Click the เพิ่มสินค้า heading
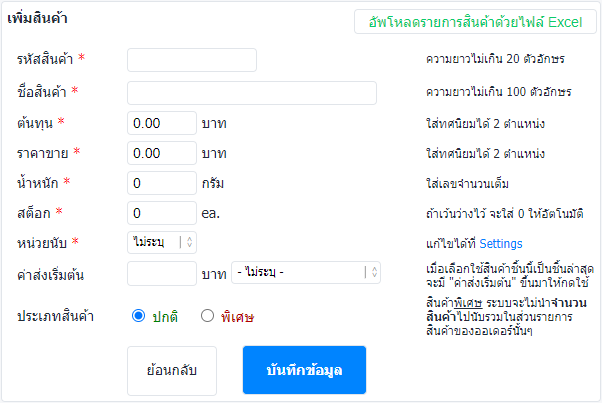Image resolution: width=602 pixels, height=403 pixels. (x=37, y=18)
